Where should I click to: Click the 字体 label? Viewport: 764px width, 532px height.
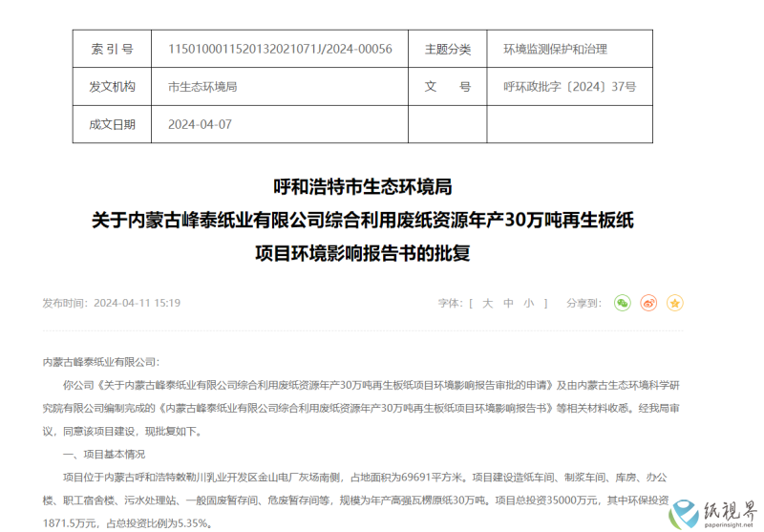tap(448, 304)
